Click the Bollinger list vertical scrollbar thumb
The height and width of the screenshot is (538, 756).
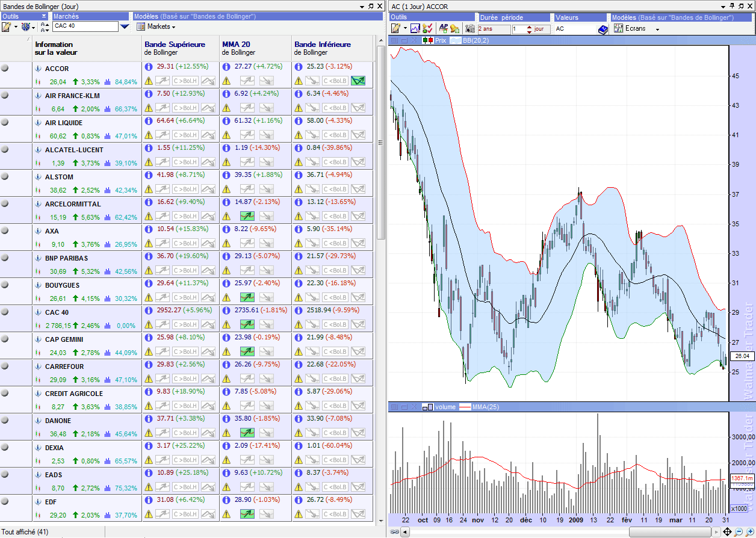pyautogui.click(x=380, y=143)
